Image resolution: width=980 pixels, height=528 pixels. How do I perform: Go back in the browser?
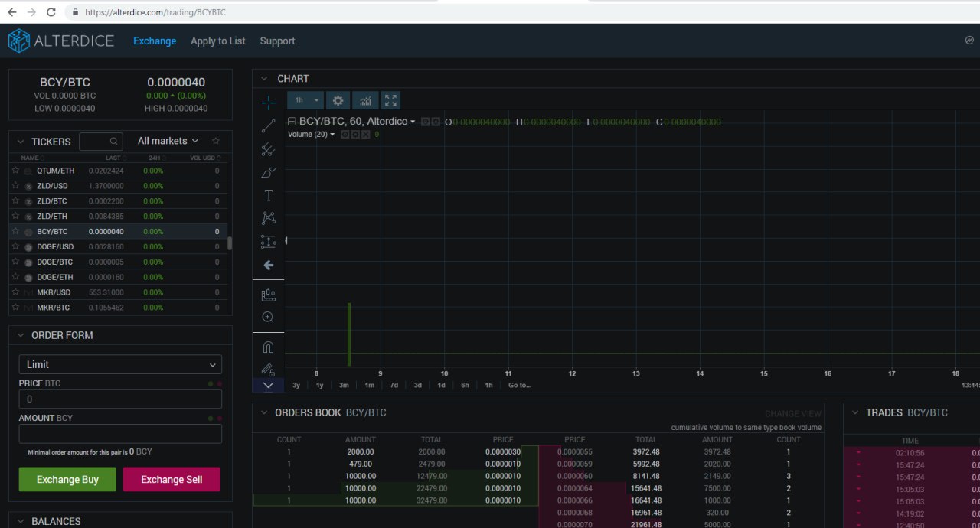pyautogui.click(x=11, y=12)
